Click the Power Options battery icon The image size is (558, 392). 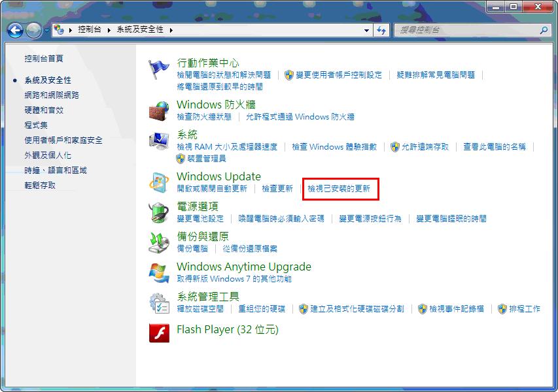(x=159, y=212)
